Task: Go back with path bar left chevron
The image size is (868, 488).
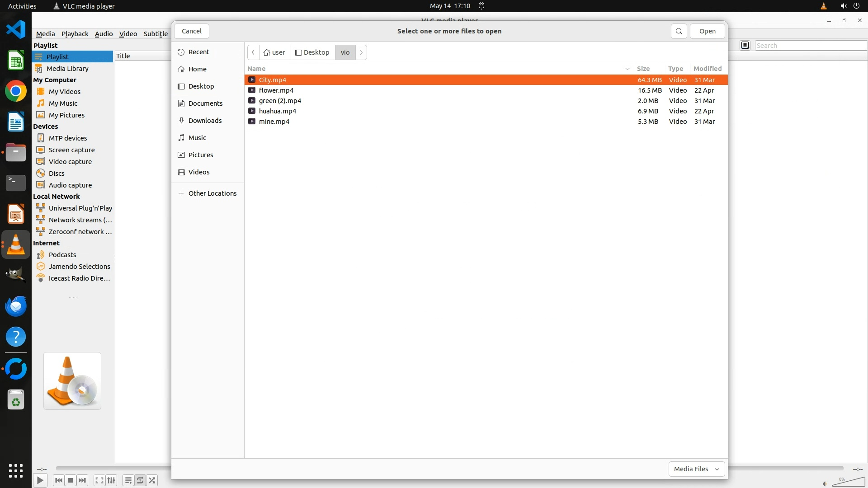Action: 253,52
